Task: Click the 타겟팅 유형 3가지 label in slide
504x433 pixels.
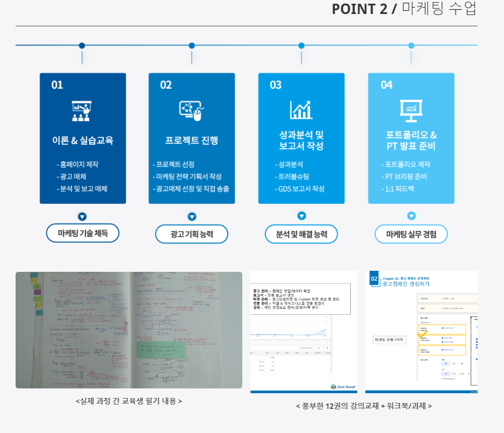Action: (390, 340)
